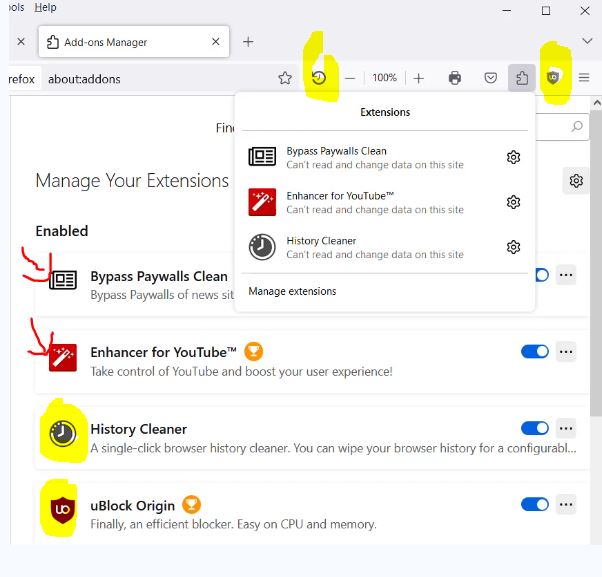The image size is (602, 577).
Task: Select the Add-ons Manager tab
Action: [134, 41]
